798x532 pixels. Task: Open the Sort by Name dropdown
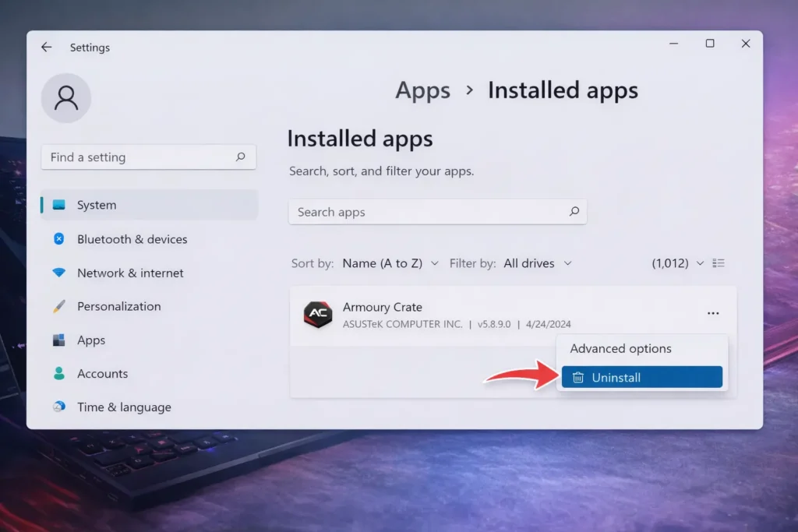click(390, 263)
